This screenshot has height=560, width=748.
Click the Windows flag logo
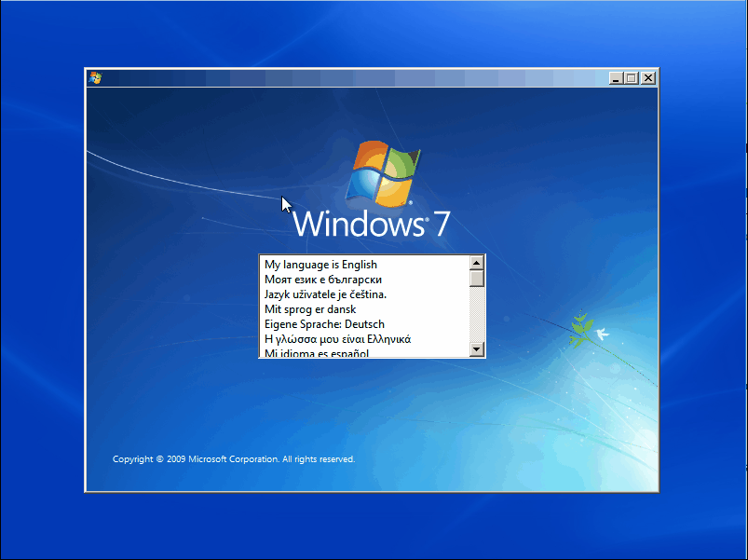click(382, 173)
